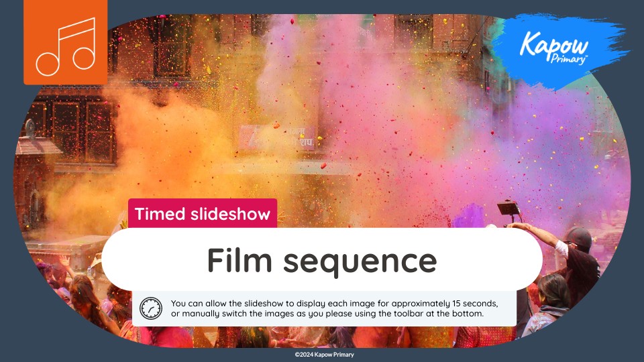This screenshot has height=362, width=644.
Task: Click the Film sequence title
Action: (x=322, y=260)
